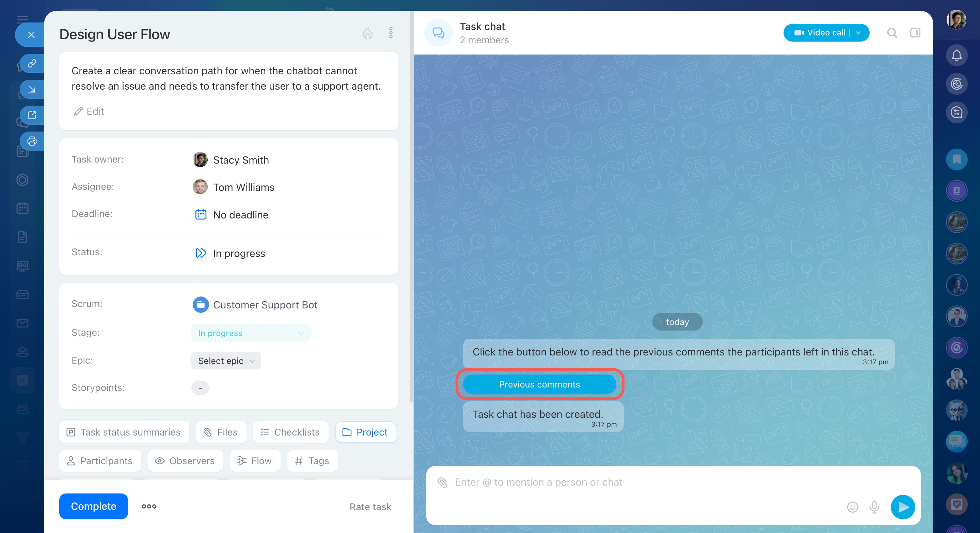This screenshot has height=533, width=980.
Task: Expand the Video call options arrow
Action: [x=859, y=33]
